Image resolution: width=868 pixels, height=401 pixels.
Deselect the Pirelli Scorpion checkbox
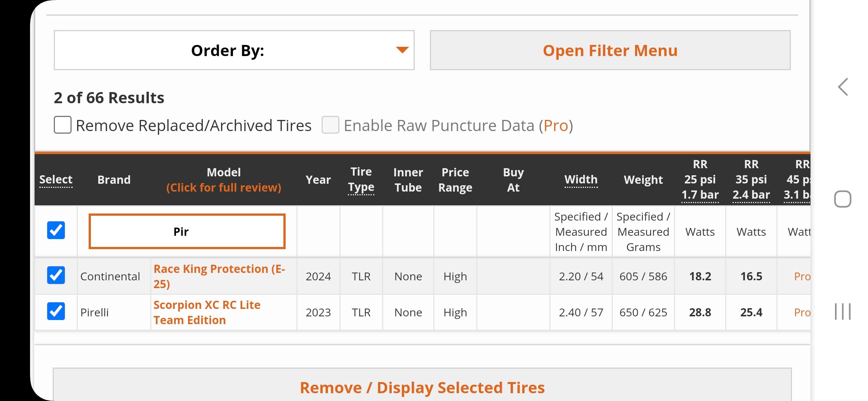coord(56,311)
